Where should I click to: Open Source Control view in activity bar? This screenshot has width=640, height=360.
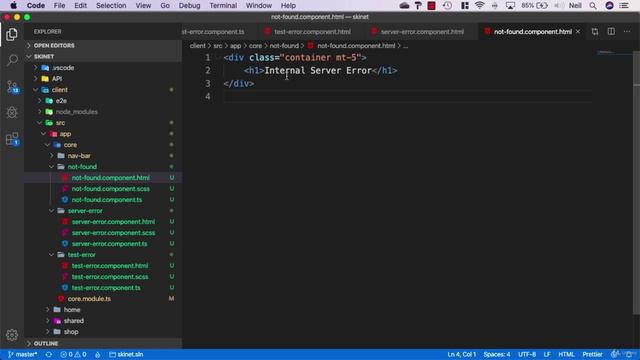pos(12,87)
